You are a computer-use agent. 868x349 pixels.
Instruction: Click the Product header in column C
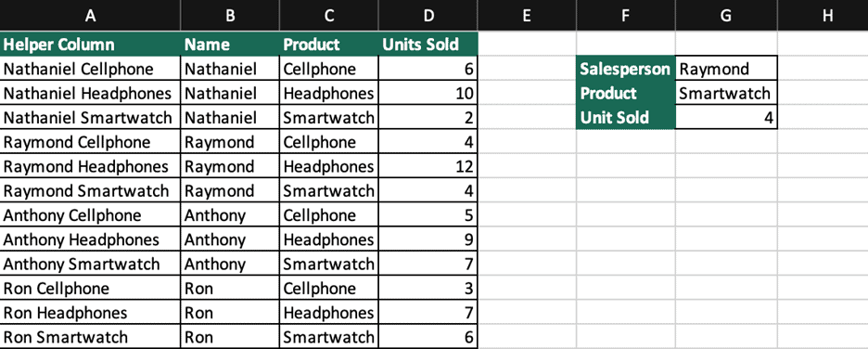(329, 44)
